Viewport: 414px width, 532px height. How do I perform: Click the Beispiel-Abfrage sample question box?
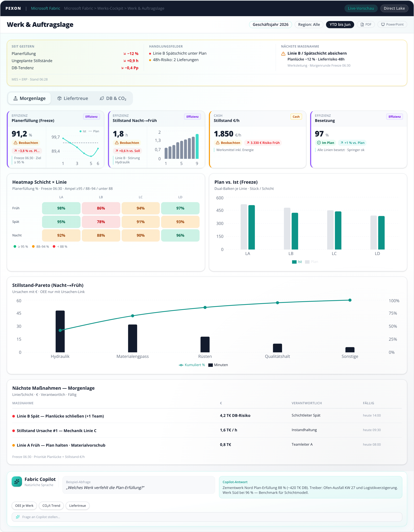point(139,485)
